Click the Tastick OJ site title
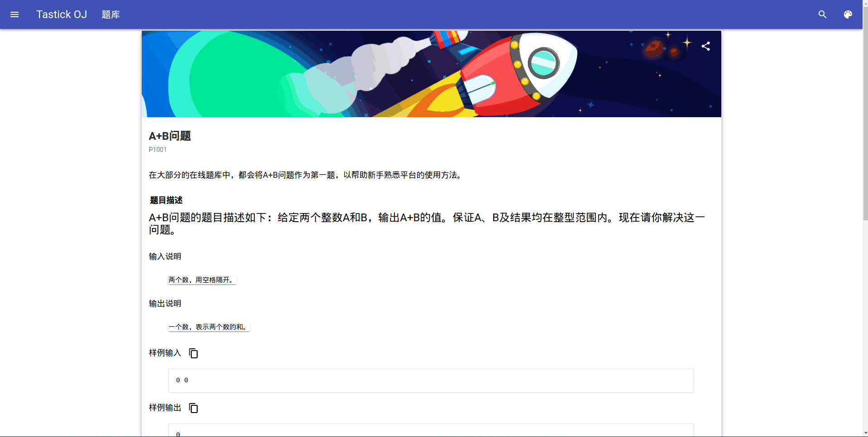The height and width of the screenshot is (437, 868). 62,14
